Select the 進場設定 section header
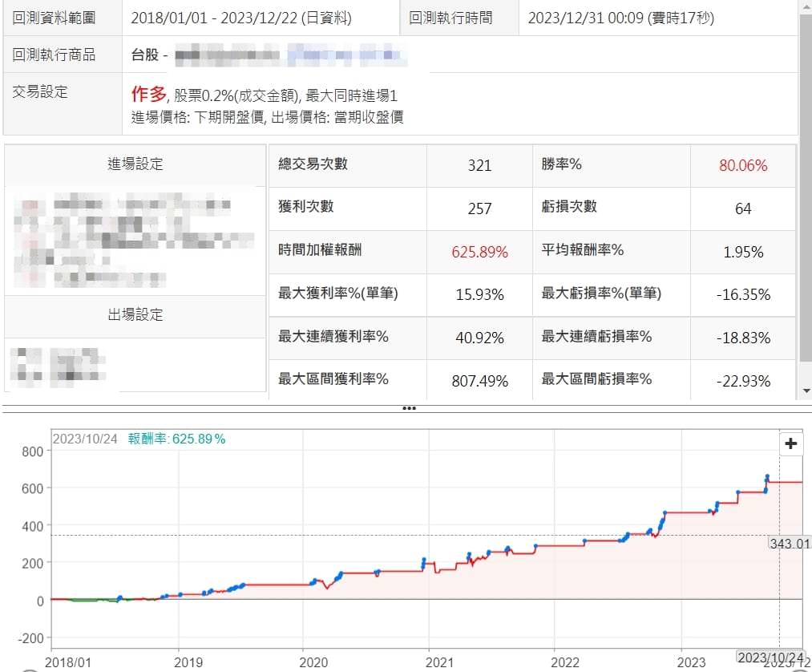The height and width of the screenshot is (672, 812). [x=135, y=164]
